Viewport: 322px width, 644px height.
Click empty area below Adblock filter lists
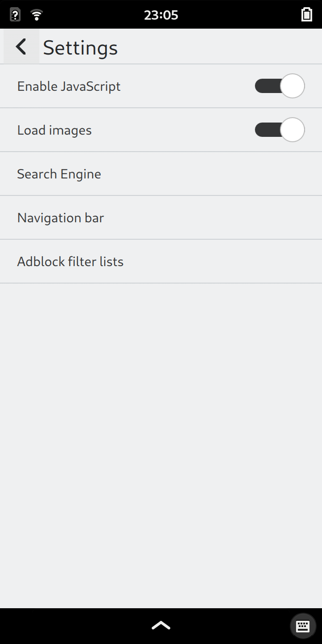161,425
